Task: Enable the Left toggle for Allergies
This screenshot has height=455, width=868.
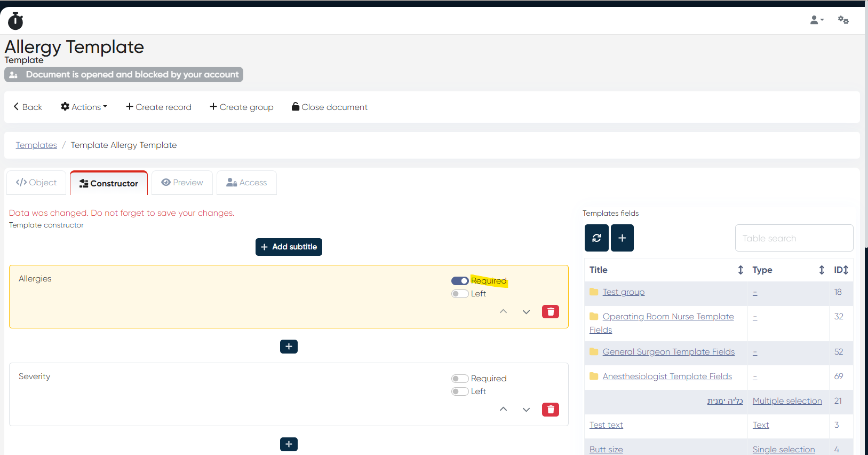Action: coord(460,294)
